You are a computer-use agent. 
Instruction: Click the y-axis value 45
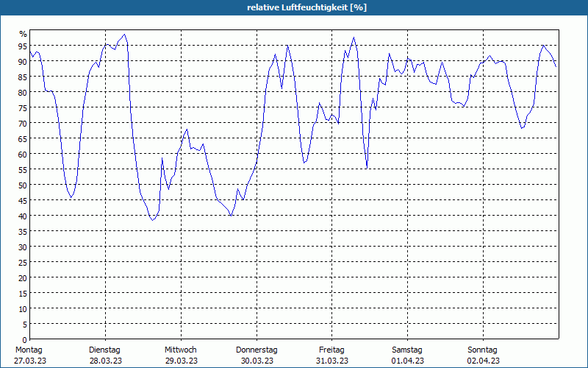coord(23,200)
